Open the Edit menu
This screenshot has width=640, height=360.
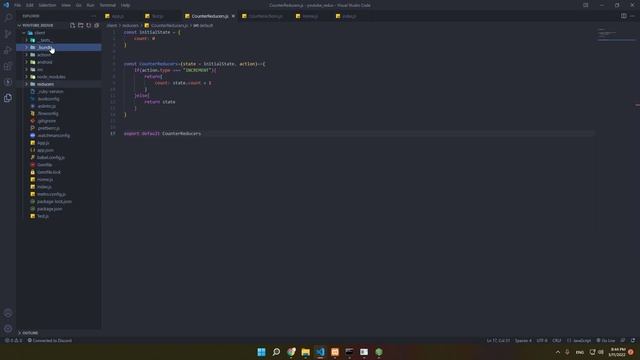coord(30,5)
